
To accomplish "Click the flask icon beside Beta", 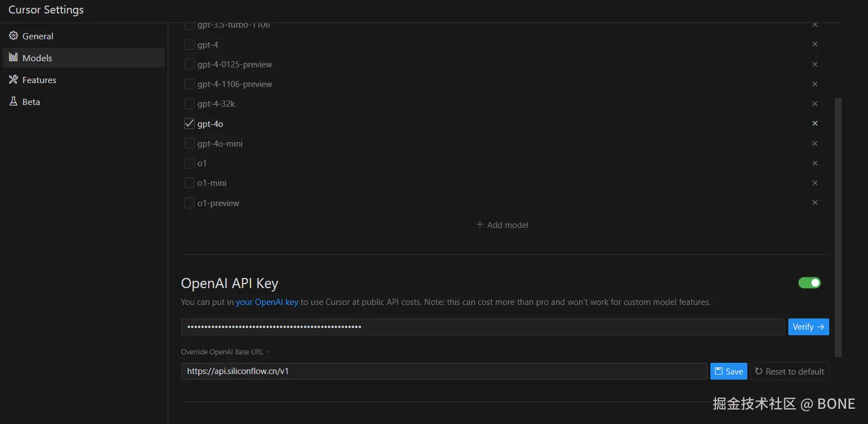I will pos(13,102).
